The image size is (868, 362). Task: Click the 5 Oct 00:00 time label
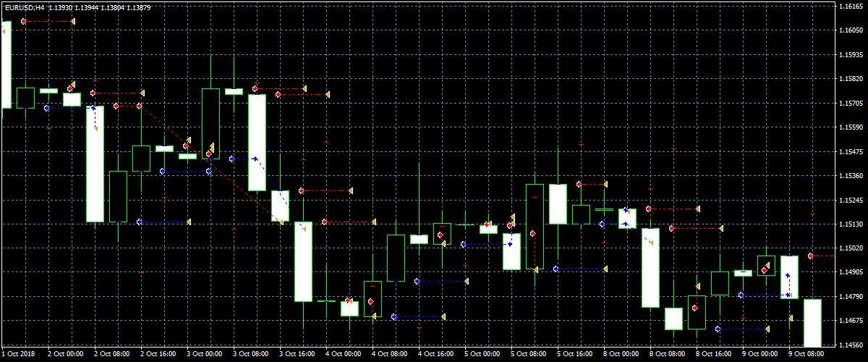click(481, 355)
